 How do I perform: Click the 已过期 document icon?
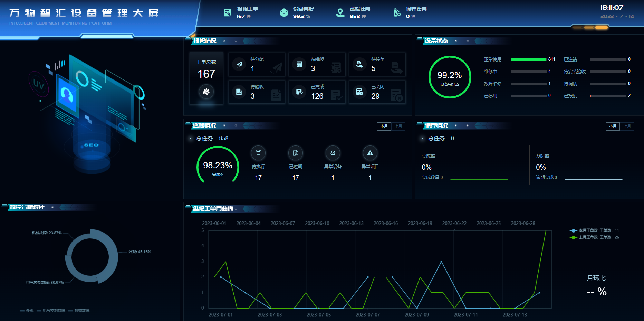295,153
